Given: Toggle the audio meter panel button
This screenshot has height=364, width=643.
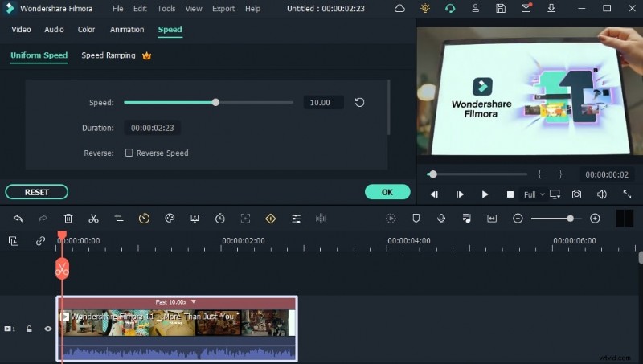Looking at the screenshot, I should click(x=625, y=219).
